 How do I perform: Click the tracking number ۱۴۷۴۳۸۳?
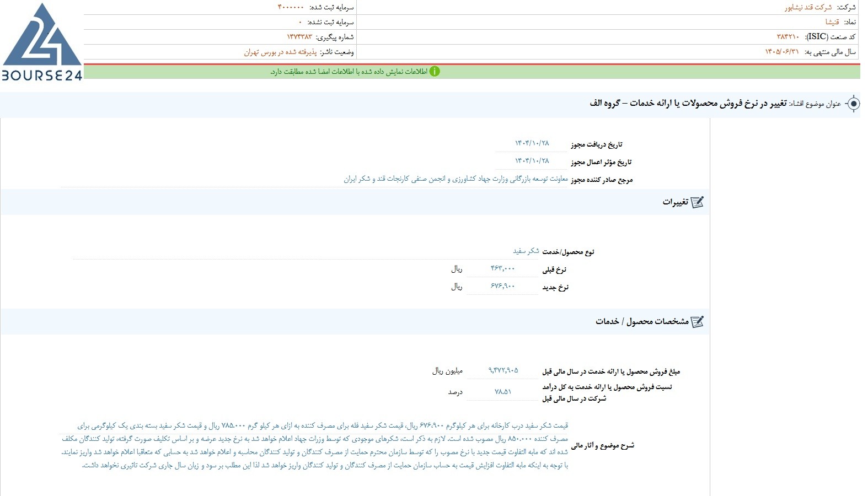[299, 37]
